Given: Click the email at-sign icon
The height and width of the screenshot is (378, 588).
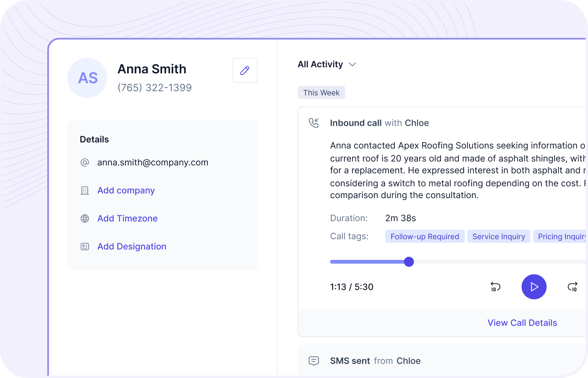Looking at the screenshot, I should coord(85,163).
